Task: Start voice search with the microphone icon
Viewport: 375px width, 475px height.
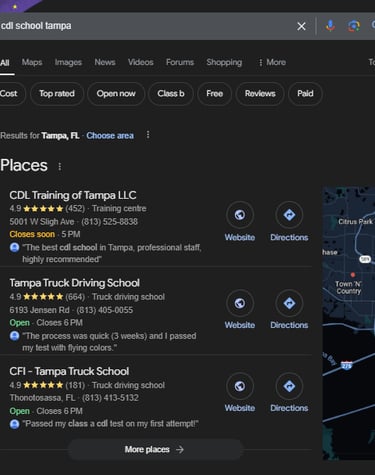Action: [330, 26]
